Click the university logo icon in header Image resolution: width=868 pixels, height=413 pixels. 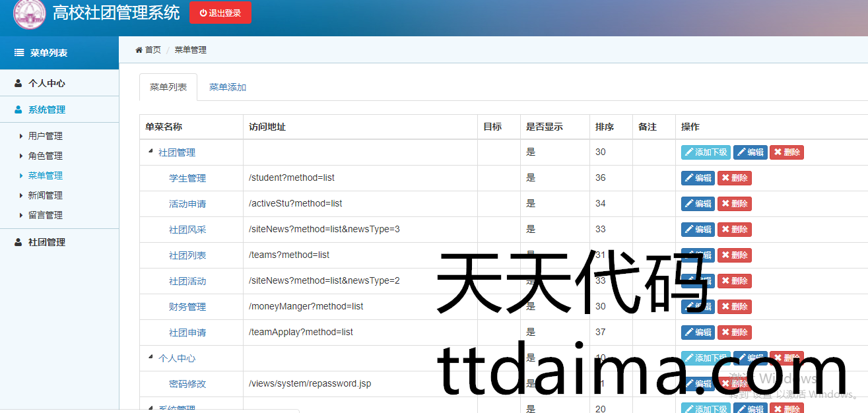click(x=30, y=13)
